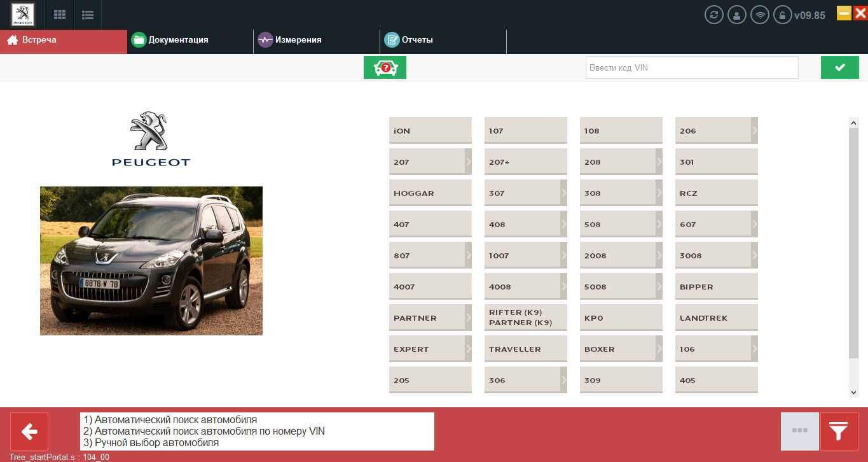Select the 207+ model
The height and width of the screenshot is (462, 868).
[x=526, y=162]
